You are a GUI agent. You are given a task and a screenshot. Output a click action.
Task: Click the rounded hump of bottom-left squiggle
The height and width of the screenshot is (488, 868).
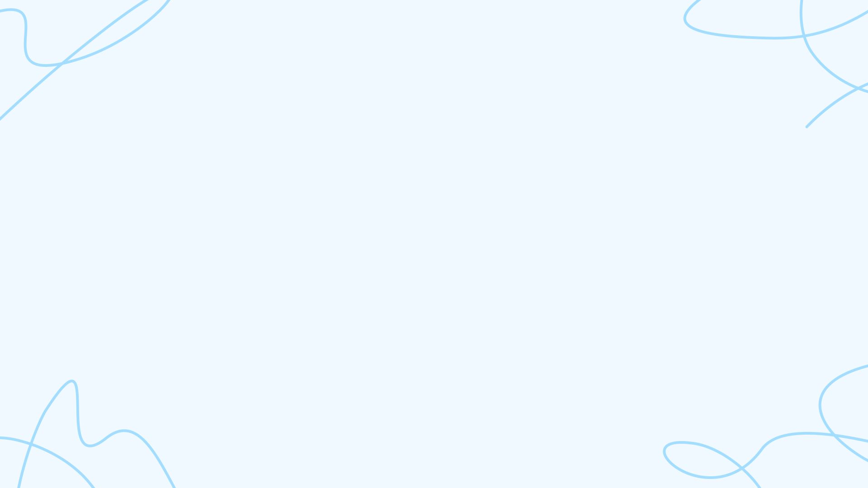point(124,431)
